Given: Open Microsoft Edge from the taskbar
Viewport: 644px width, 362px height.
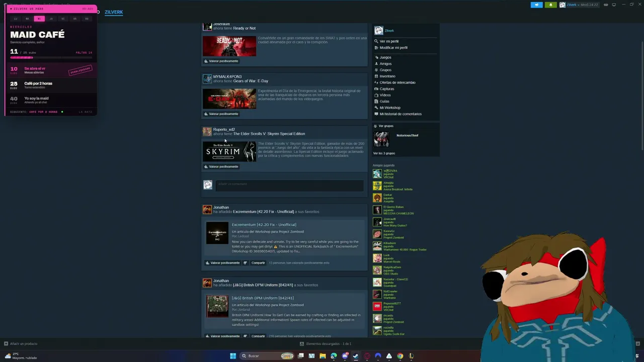Looking at the screenshot, I should coord(334,356).
